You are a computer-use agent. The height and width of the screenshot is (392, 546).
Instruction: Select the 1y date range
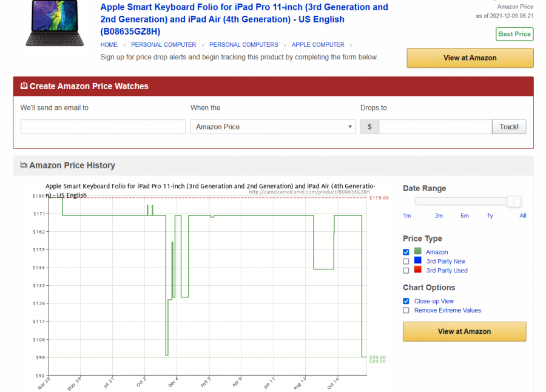[490, 215]
